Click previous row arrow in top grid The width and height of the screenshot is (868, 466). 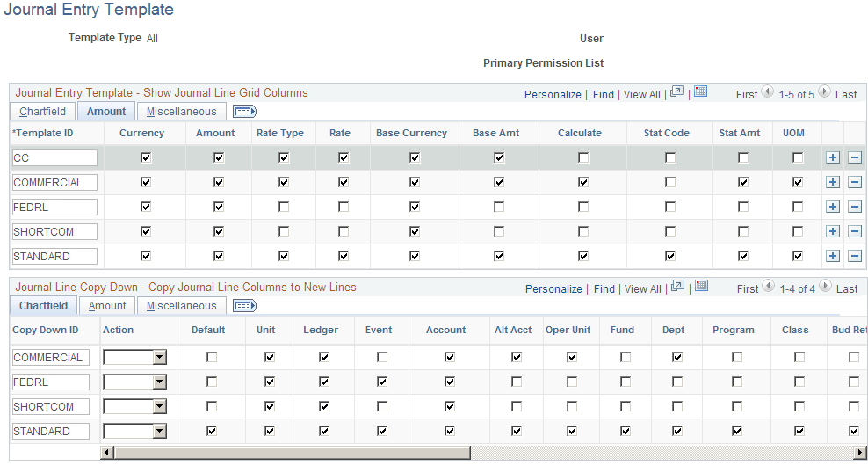(x=767, y=91)
